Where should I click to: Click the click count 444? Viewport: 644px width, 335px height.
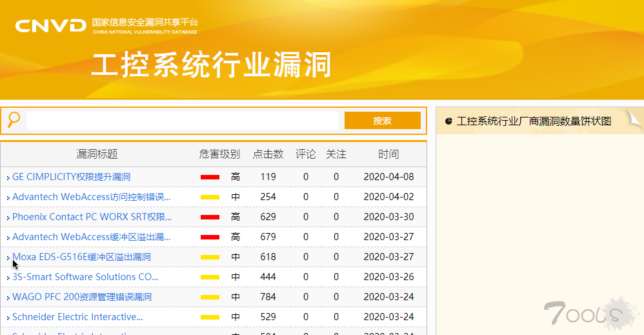click(x=268, y=277)
